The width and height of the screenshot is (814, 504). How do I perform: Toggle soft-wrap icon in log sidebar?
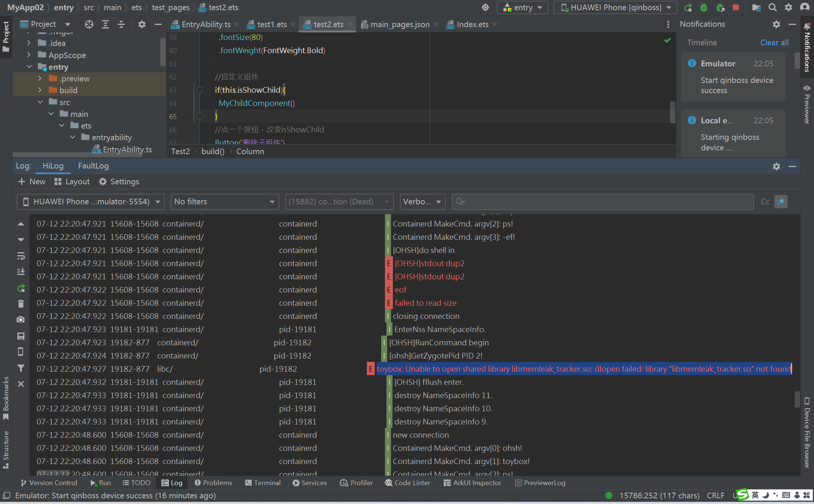coord(21,256)
